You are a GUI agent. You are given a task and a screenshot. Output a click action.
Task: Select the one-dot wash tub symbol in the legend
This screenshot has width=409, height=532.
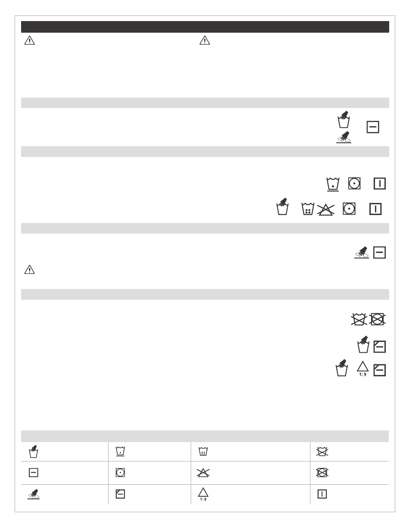pos(120,452)
